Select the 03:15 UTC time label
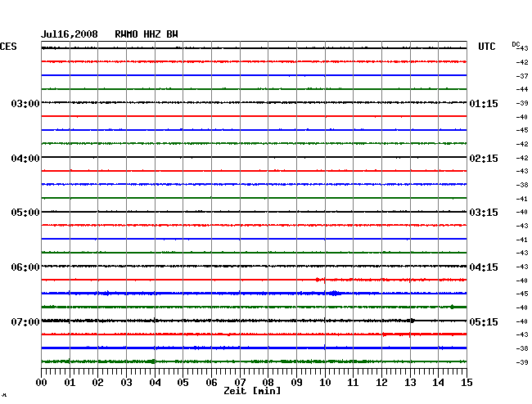The image size is (532, 404). pos(484,213)
